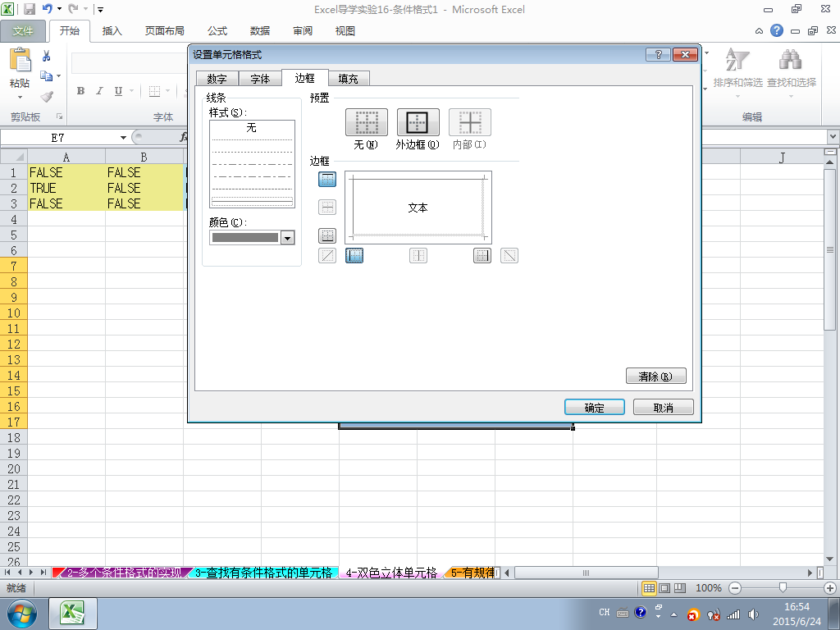Open the Paste (粘贴) options arrow

[20, 97]
